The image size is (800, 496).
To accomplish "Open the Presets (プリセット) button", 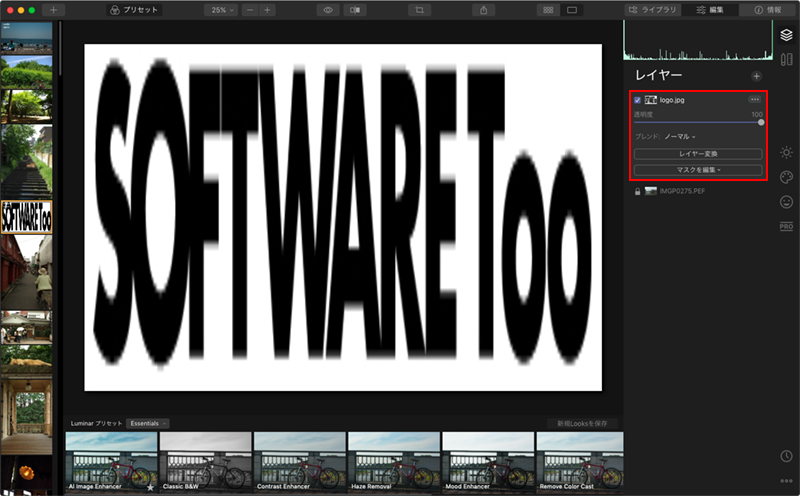I will tap(134, 10).
